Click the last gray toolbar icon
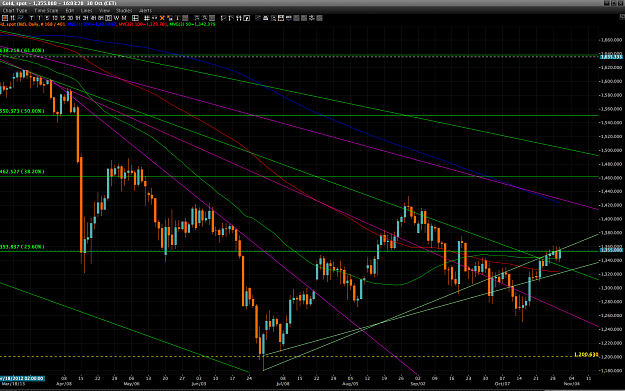The height and width of the screenshot is (391, 625). pyautogui.click(x=320, y=18)
